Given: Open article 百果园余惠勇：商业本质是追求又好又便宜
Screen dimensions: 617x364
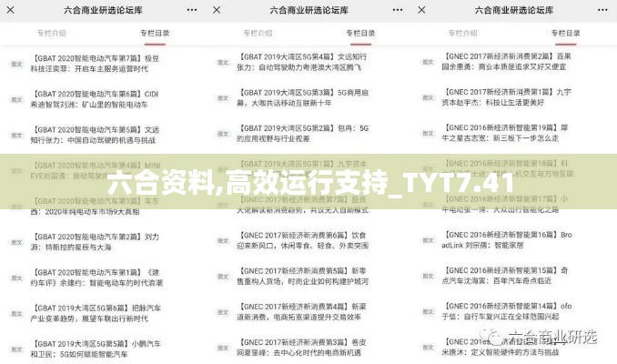Looking at the screenshot, I should (506, 62).
